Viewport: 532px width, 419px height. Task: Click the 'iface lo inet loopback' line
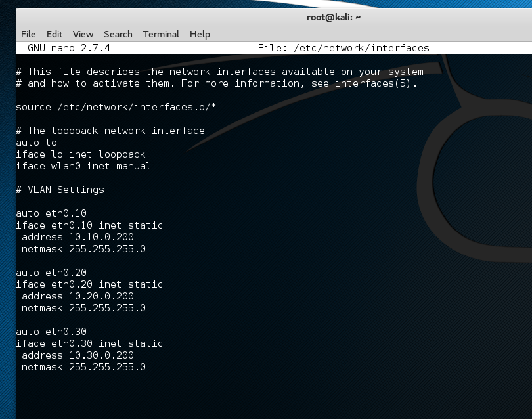pos(80,154)
